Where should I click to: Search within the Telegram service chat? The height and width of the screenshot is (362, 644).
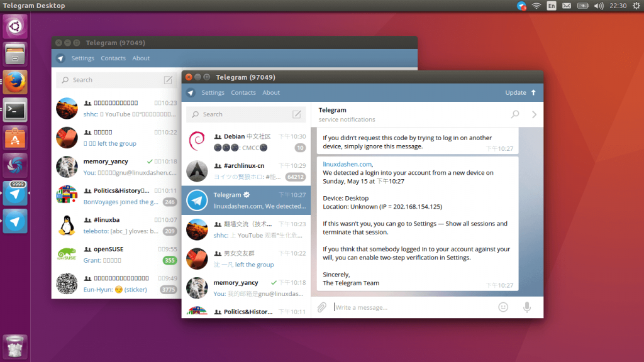[514, 114]
